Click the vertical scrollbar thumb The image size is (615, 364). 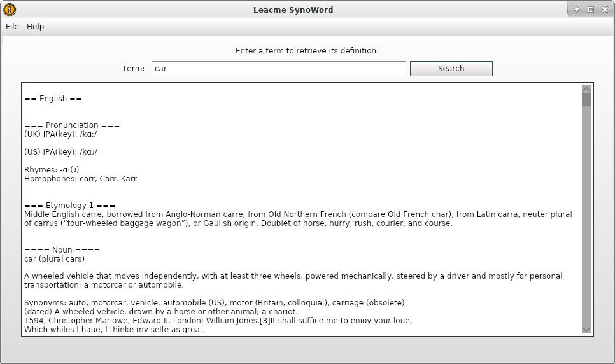pos(586,99)
